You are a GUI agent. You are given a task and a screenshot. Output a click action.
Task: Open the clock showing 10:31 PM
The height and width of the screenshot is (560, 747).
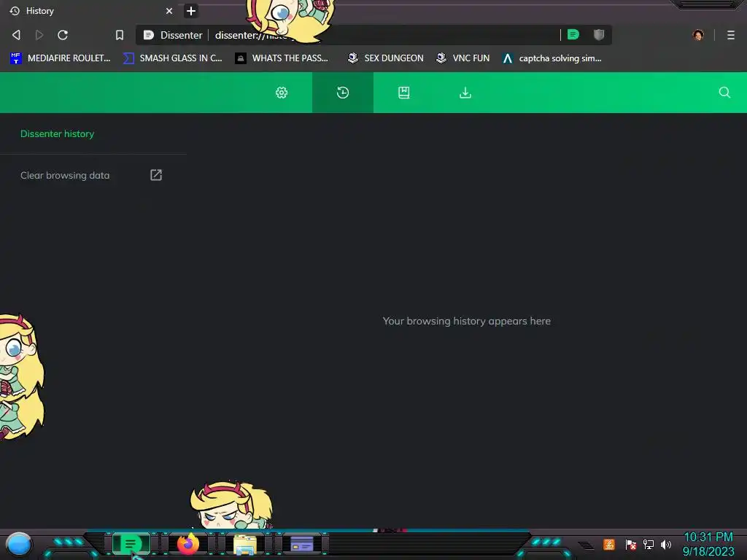click(708, 544)
